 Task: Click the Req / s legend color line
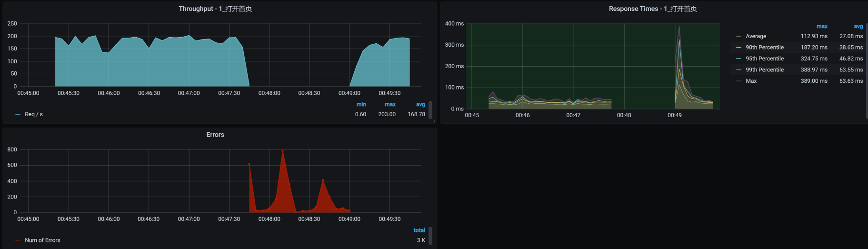[x=18, y=114]
